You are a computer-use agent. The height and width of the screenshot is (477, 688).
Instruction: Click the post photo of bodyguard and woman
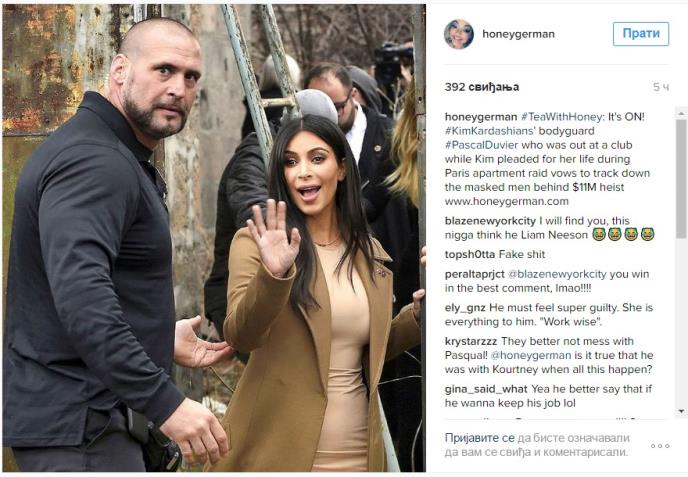pyautogui.click(x=214, y=238)
